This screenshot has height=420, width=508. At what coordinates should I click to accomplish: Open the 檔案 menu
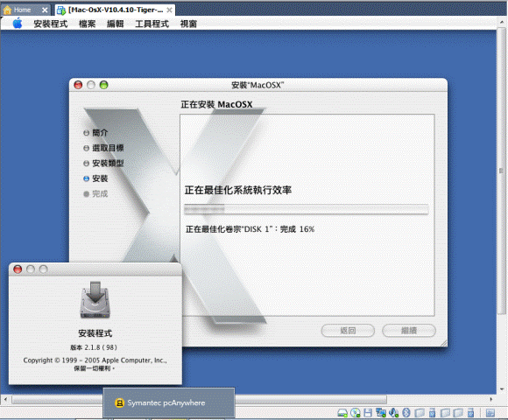[x=88, y=24]
